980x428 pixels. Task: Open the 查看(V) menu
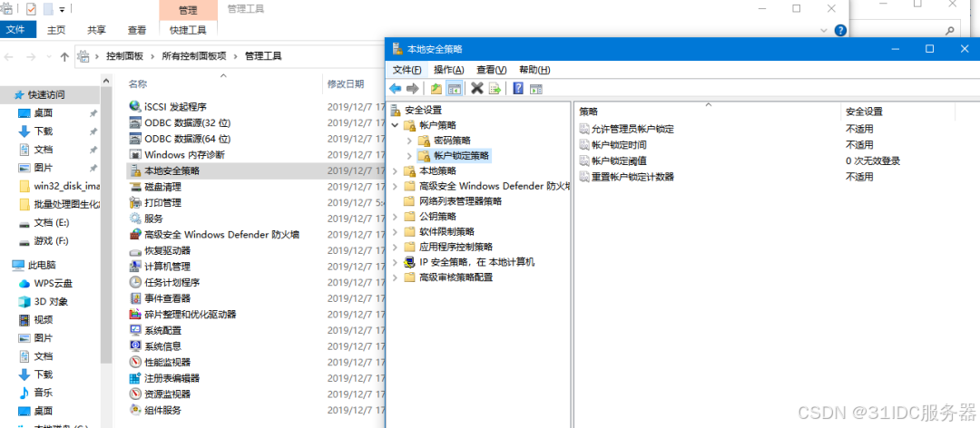(492, 70)
